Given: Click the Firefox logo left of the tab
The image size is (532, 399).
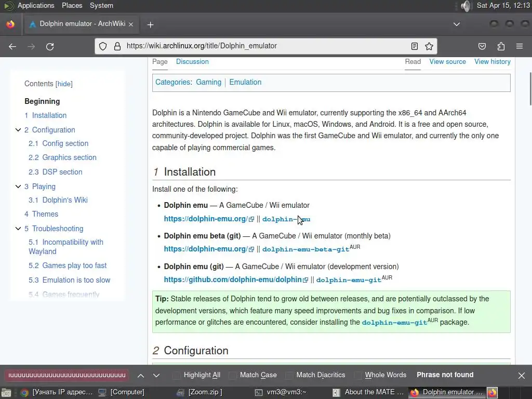Looking at the screenshot, I should pos(10,24).
